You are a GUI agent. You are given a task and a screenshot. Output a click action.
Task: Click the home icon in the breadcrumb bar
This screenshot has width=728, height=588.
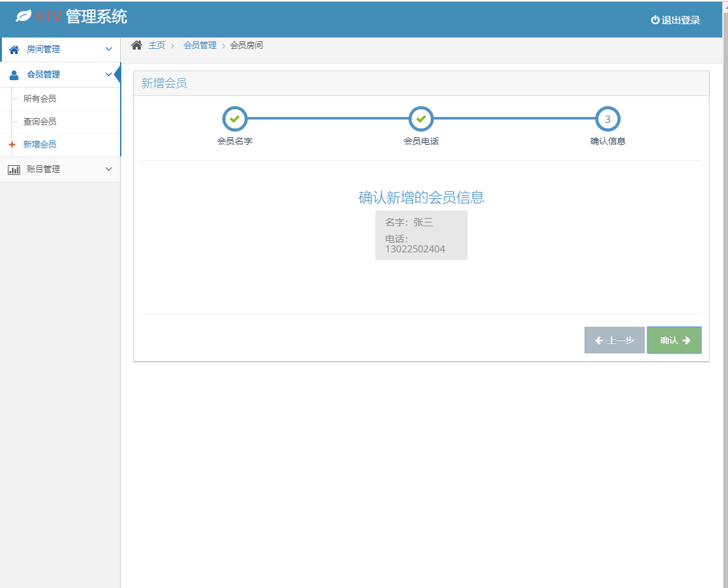[x=136, y=44]
